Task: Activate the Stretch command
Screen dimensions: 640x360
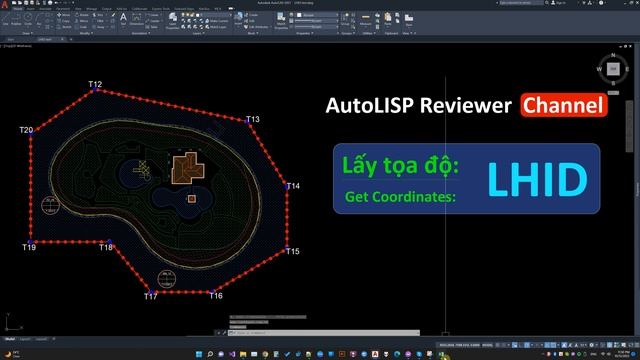Action: [64, 27]
